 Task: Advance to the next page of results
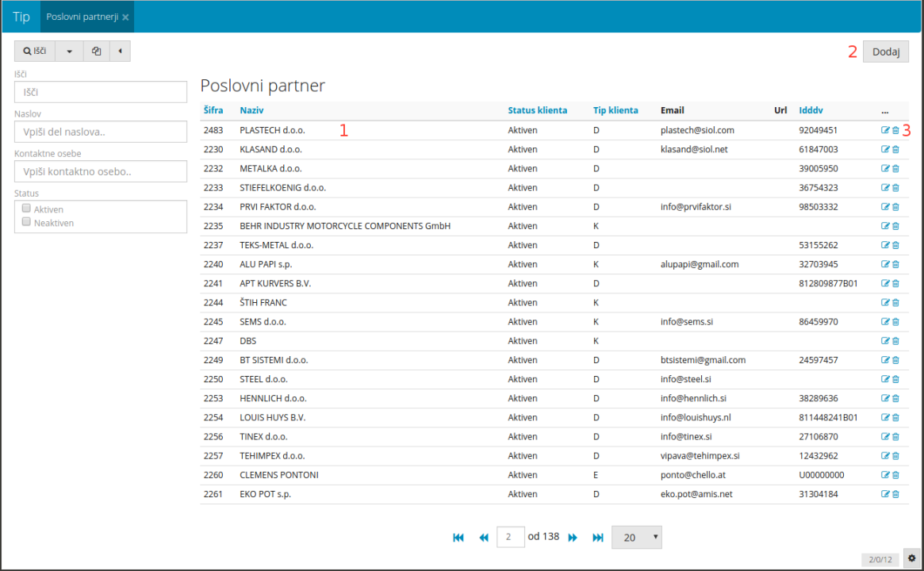573,538
